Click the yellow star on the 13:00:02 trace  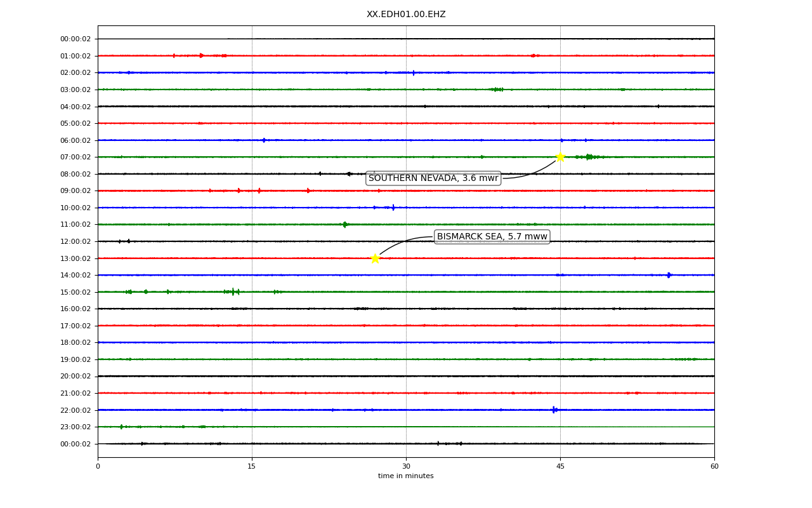[x=375, y=258]
